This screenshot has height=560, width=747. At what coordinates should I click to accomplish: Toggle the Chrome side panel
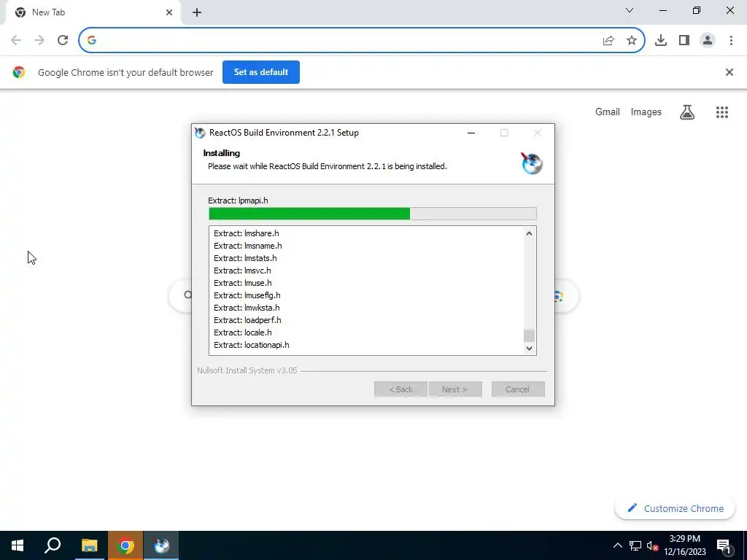(x=684, y=41)
